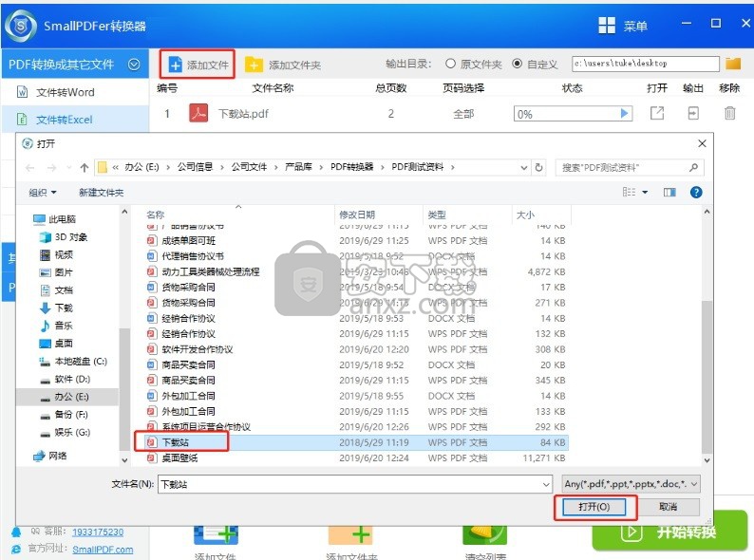The width and height of the screenshot is (754, 560).
Task: Select 娱乐 (G:) drive
Action: coord(65,432)
